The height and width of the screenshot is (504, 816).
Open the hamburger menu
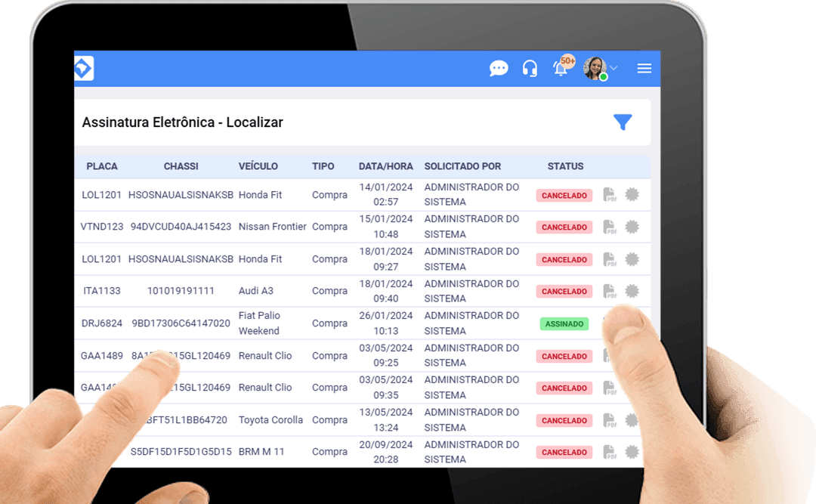tap(644, 69)
